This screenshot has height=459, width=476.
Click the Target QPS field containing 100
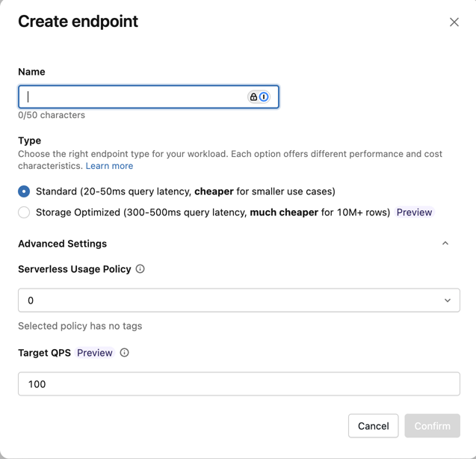(239, 384)
